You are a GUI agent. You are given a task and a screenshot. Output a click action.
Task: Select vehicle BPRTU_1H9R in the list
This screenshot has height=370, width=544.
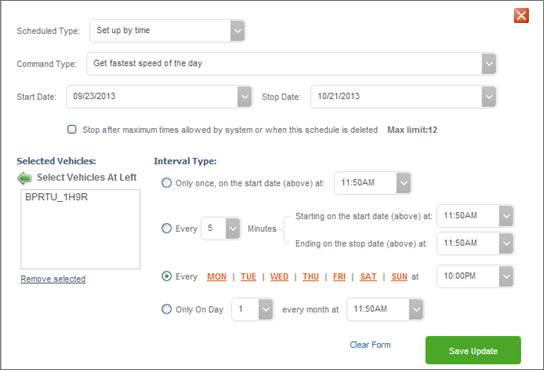coord(57,197)
